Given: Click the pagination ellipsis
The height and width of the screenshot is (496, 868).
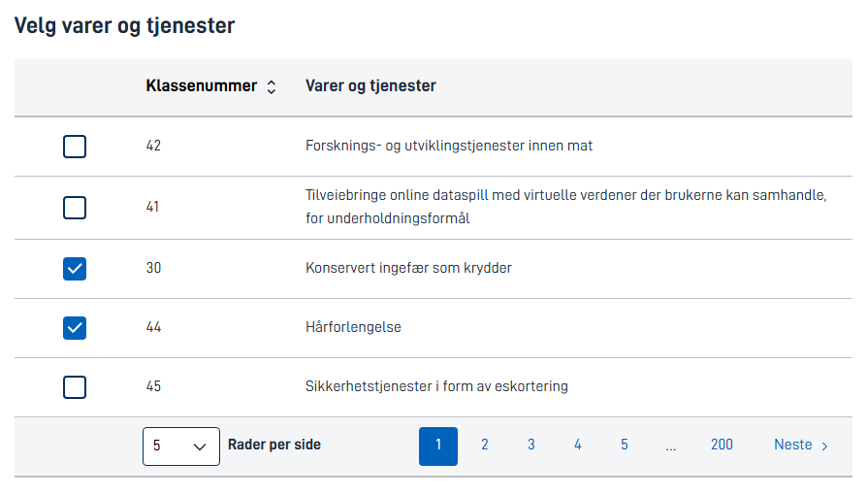Looking at the screenshot, I should pyautogui.click(x=671, y=447).
